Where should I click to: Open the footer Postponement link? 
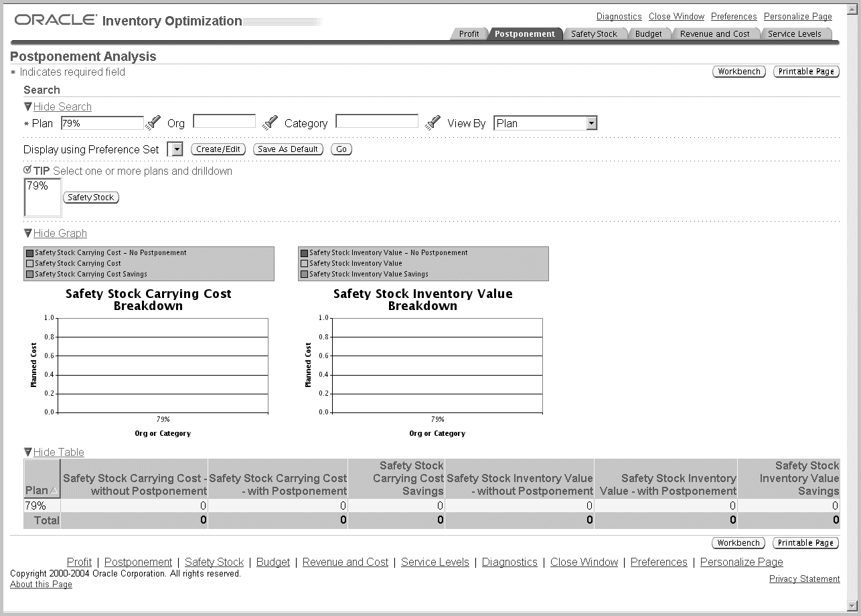point(138,562)
